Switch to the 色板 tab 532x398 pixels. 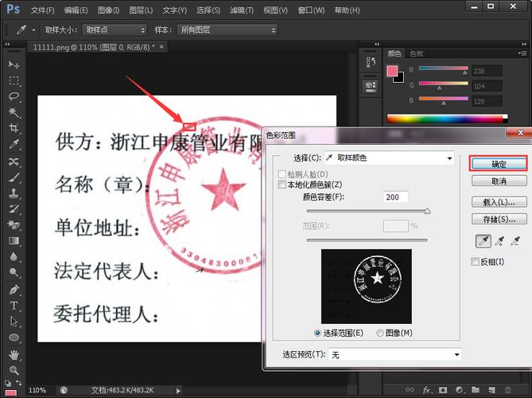(x=417, y=53)
